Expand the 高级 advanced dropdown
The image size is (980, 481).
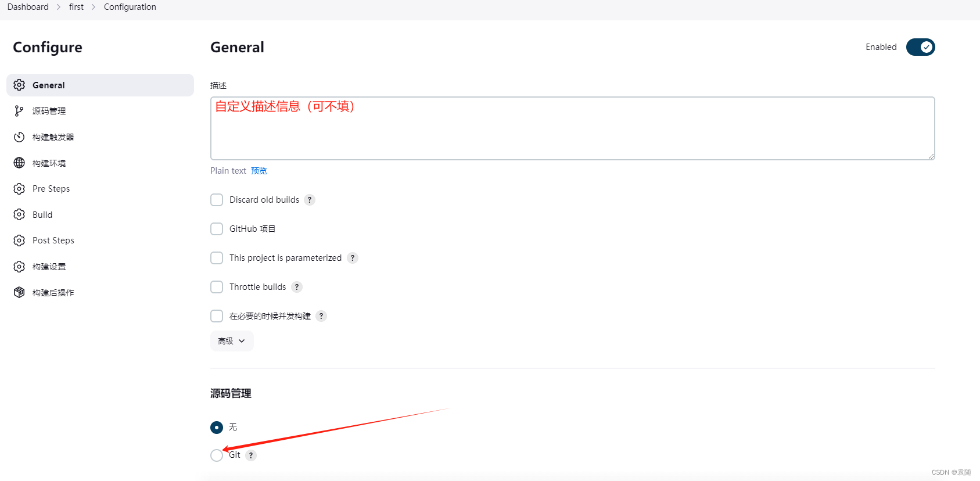tap(232, 341)
